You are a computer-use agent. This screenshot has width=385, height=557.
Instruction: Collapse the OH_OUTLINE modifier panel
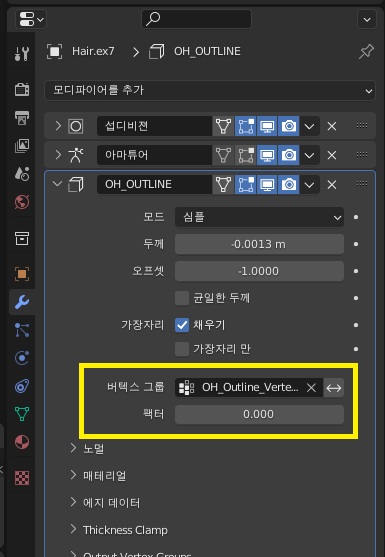[x=58, y=184]
